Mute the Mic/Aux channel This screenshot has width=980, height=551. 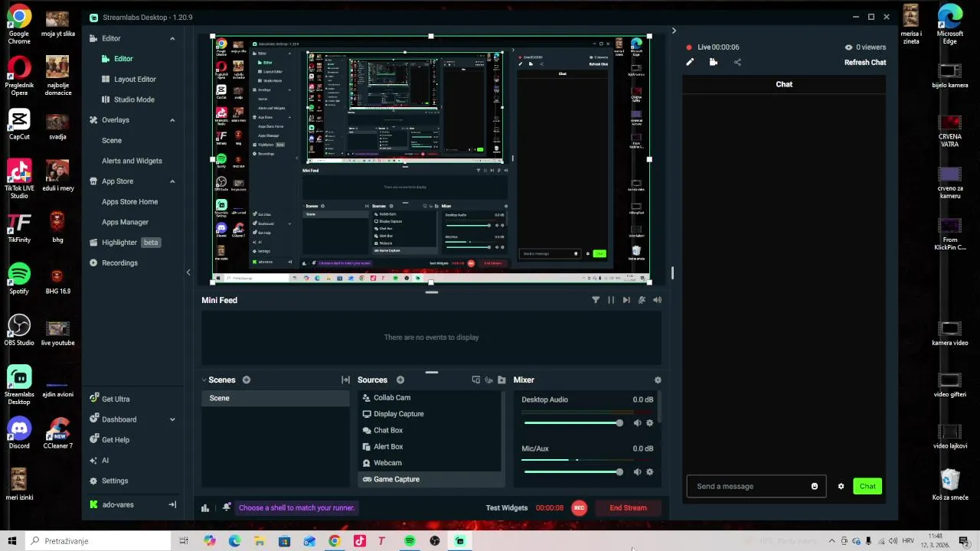point(637,472)
